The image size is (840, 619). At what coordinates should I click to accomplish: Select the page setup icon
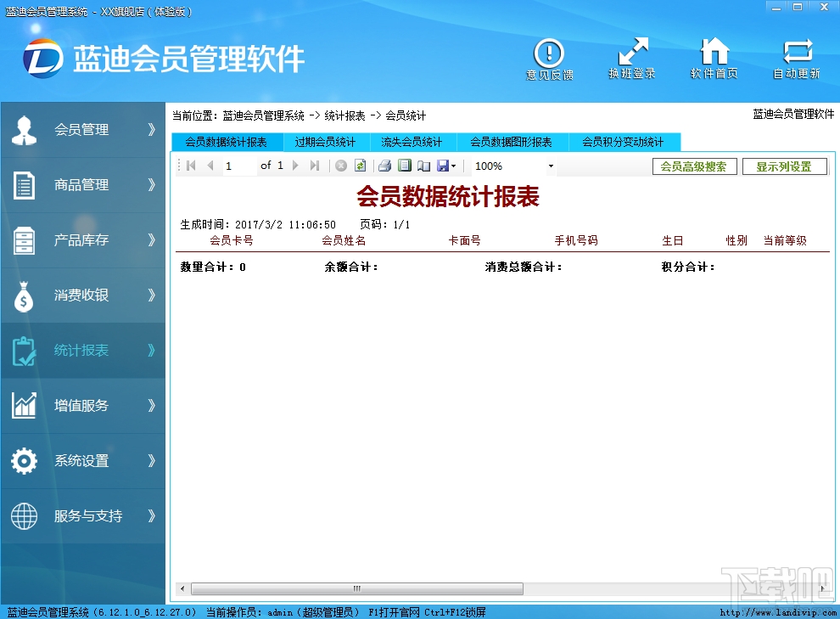point(424,166)
